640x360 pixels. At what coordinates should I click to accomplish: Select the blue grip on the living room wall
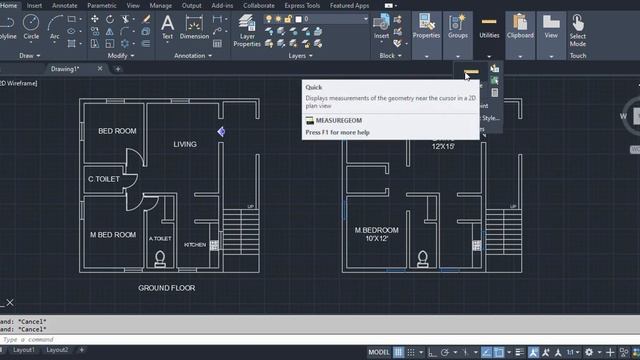click(221, 131)
